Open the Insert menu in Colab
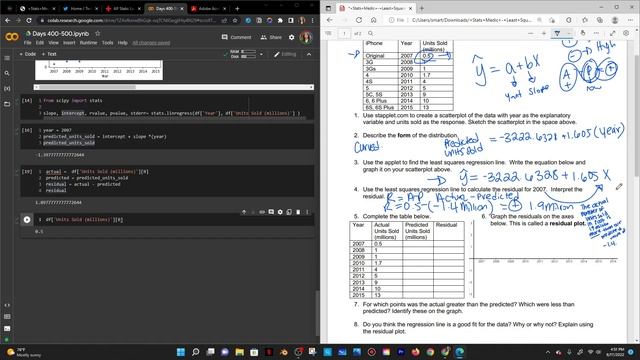This screenshot has height=360, width=640. point(69,42)
